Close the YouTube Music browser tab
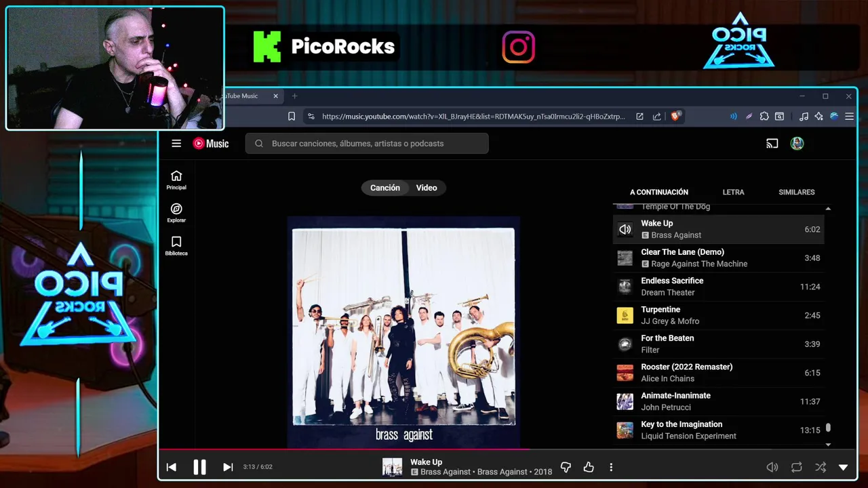Viewport: 868px width, 488px height. click(275, 96)
